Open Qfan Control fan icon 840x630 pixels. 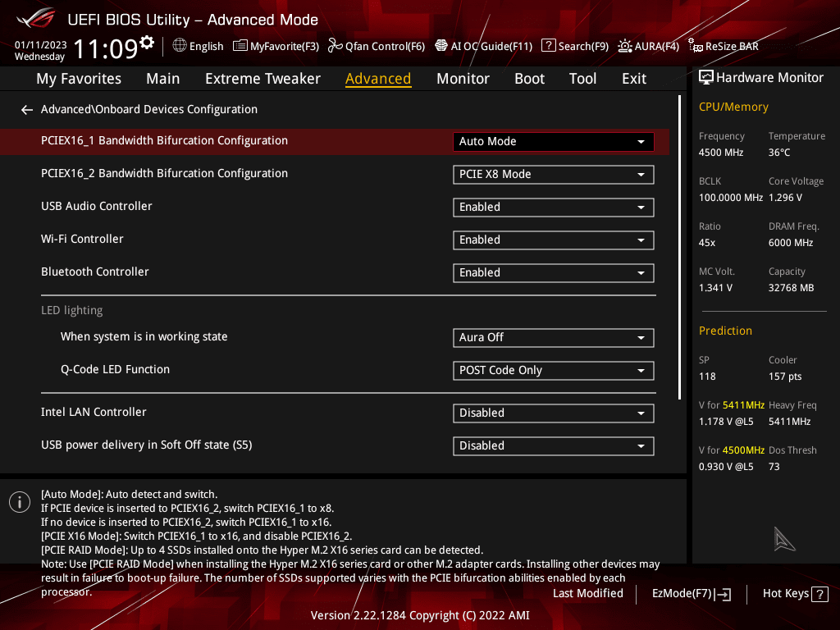tap(336, 46)
